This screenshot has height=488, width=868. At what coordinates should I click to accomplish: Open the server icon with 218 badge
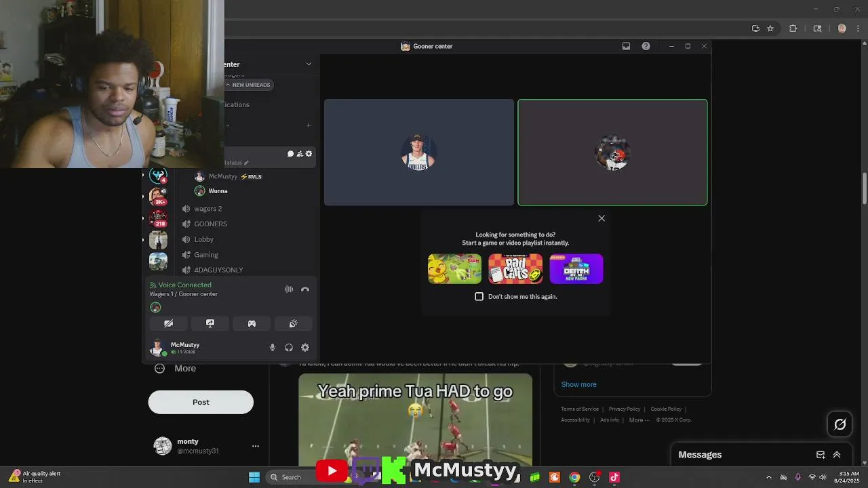pyautogui.click(x=159, y=218)
